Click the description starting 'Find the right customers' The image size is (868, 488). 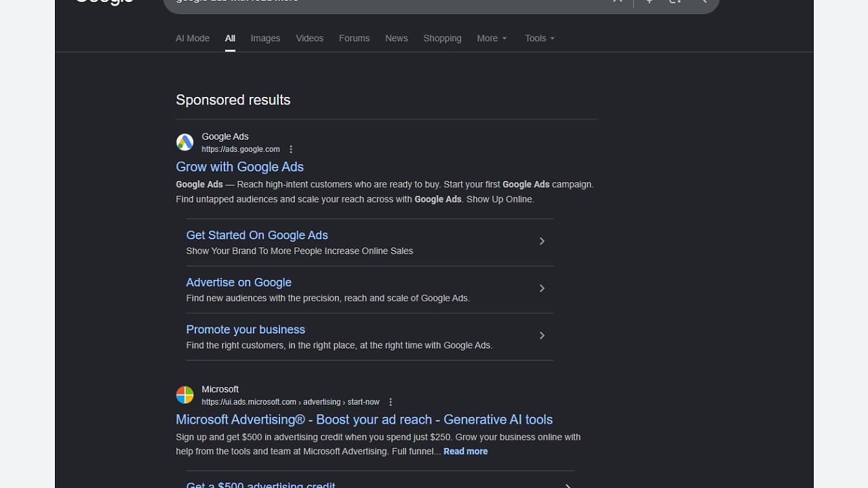point(339,346)
